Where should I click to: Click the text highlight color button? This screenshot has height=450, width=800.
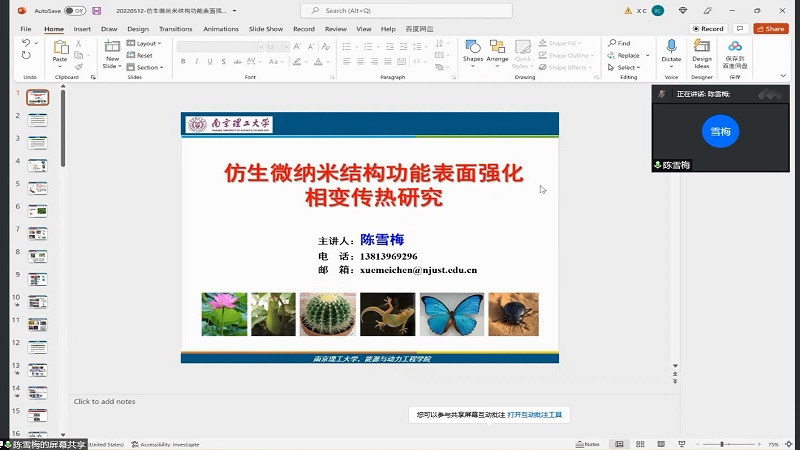296,61
